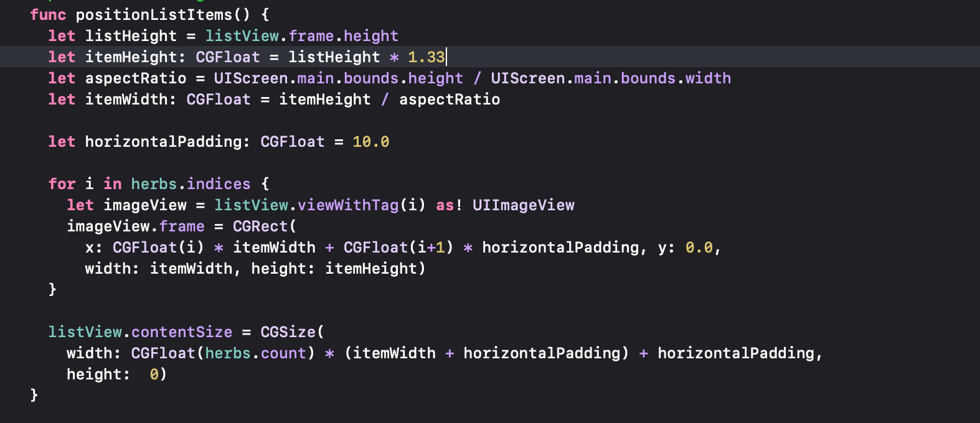Click CGSize( initializer
This screenshot has width=980, height=423.
(x=293, y=332)
